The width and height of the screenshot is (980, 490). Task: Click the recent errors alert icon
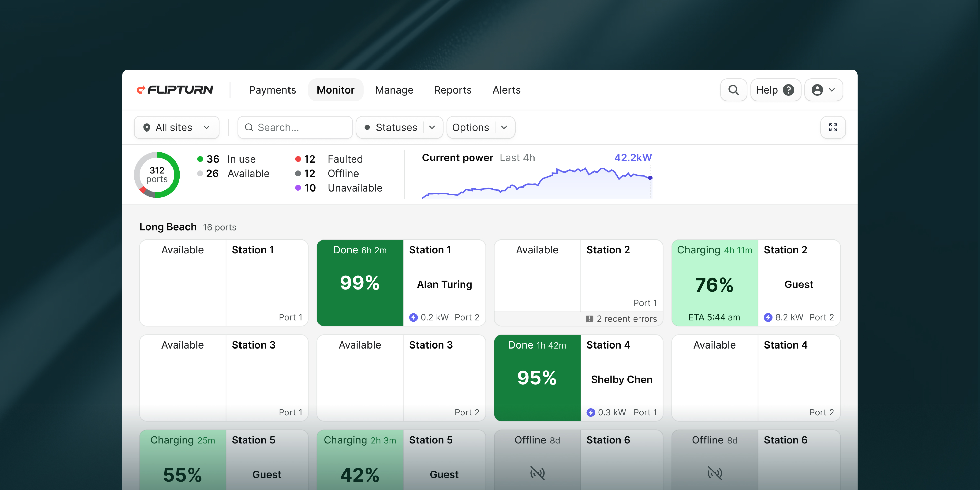click(x=589, y=319)
